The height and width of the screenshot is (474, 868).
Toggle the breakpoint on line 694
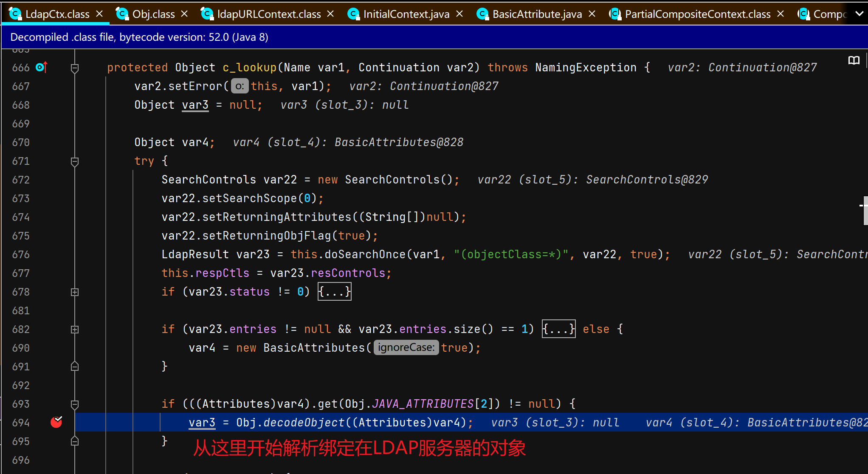(x=56, y=422)
